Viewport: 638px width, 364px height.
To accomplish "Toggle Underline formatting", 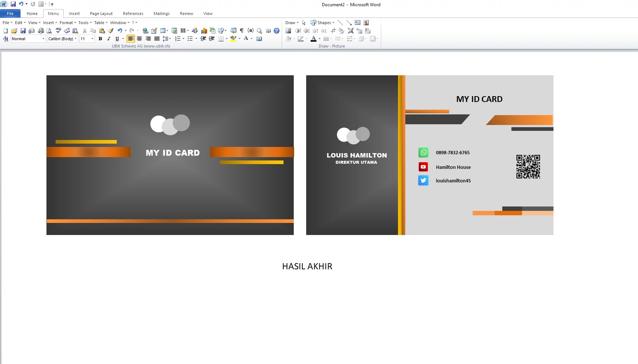I will (117, 39).
